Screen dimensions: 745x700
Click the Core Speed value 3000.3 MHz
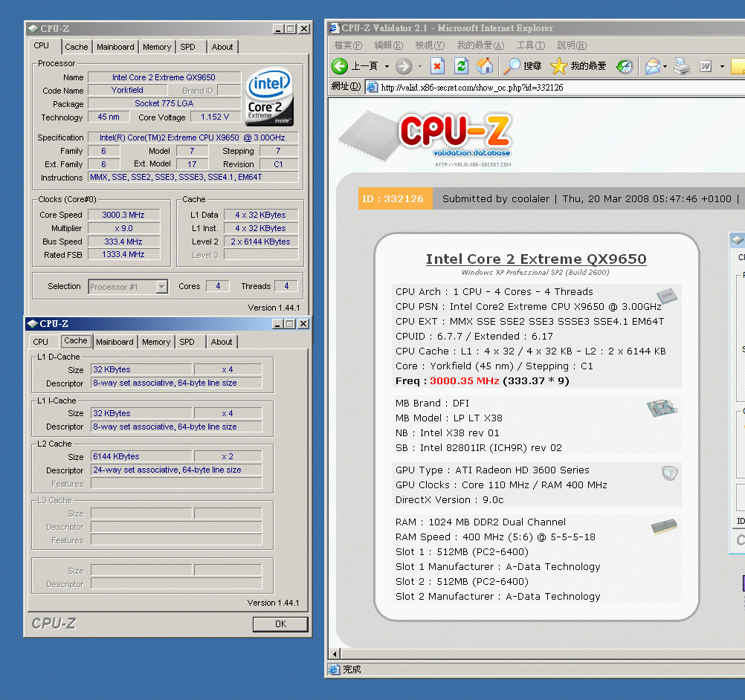[x=123, y=215]
